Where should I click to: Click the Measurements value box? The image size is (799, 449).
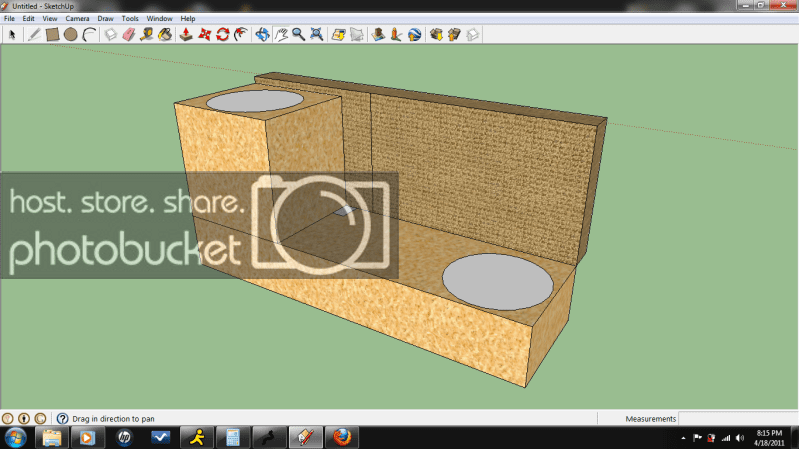[x=738, y=418]
